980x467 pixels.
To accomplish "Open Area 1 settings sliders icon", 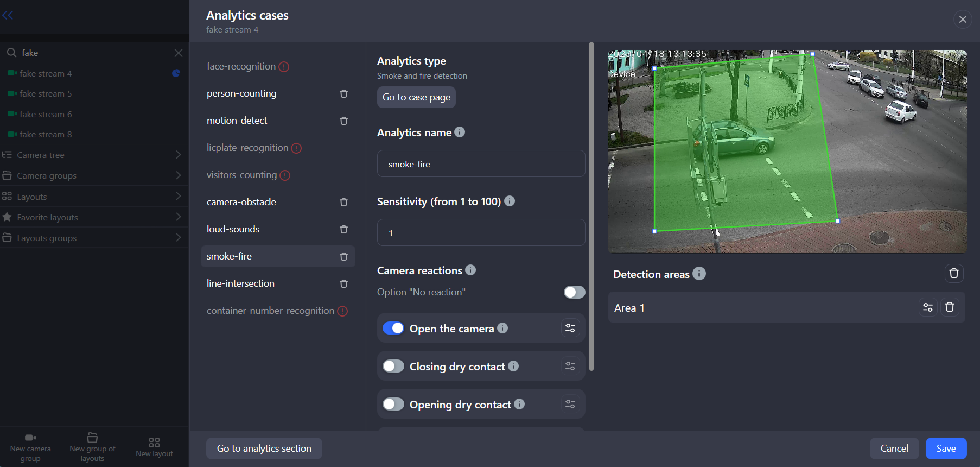I will point(927,307).
